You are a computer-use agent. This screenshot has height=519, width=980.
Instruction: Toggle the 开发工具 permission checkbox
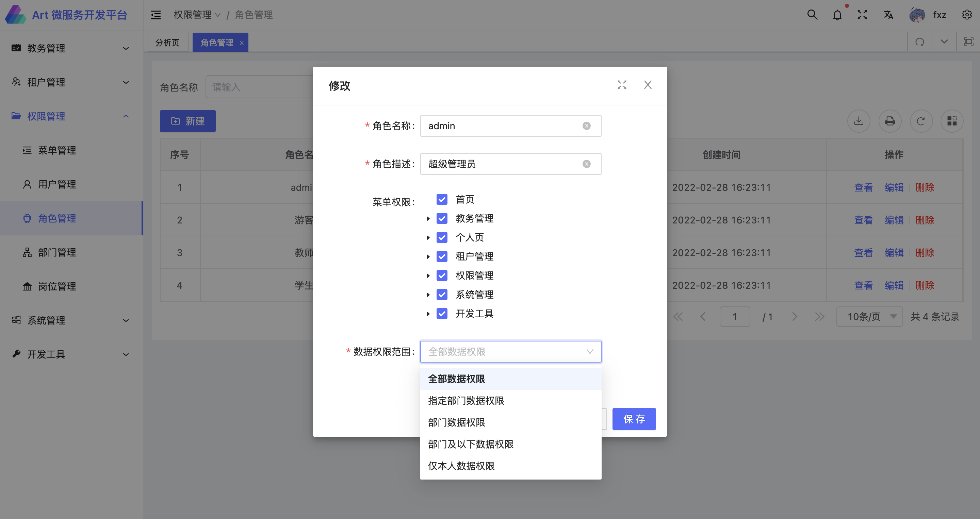coord(442,314)
